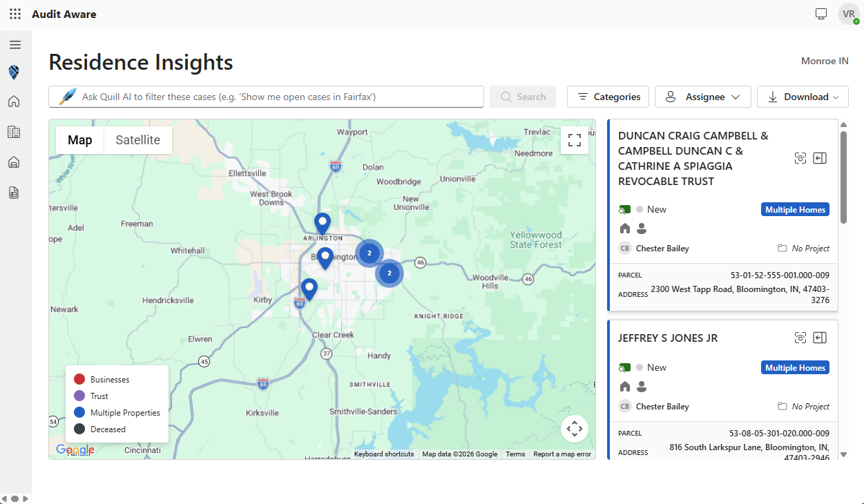
Task: Click the map pin near Arlington
Action: coord(323,224)
